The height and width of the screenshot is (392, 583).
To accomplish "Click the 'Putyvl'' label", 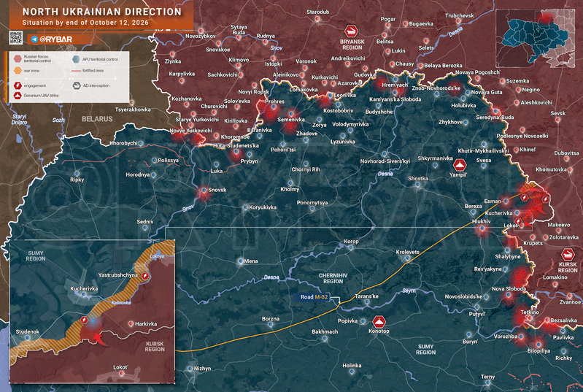I will click(x=477, y=315).
